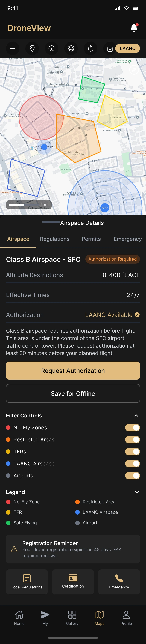Open the map filter icon
146x644 pixels.
(x=13, y=48)
